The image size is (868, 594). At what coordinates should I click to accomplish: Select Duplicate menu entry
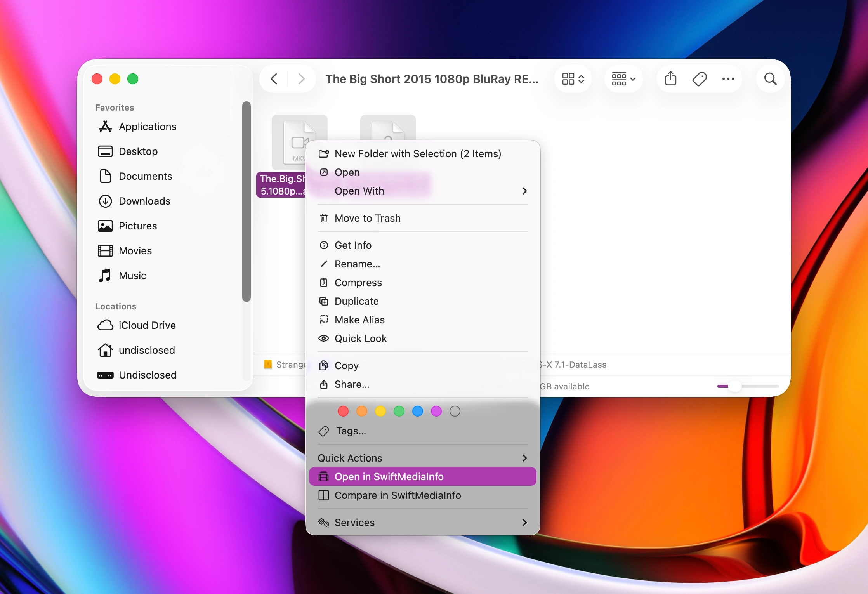click(x=422, y=301)
